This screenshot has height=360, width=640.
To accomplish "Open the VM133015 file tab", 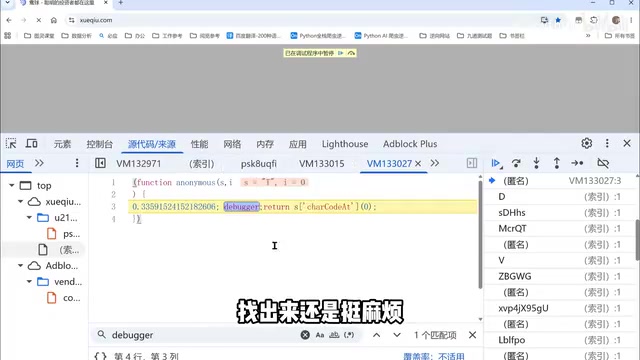I will 322,164.
